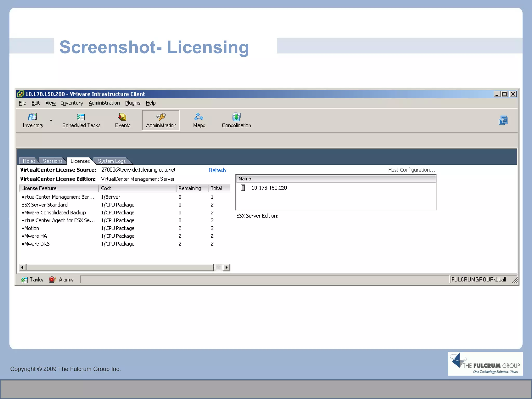Viewport: 532px width, 399px height.
Task: Select the VirtualCenter Agent for ESX Se... row
Action: [125, 220]
